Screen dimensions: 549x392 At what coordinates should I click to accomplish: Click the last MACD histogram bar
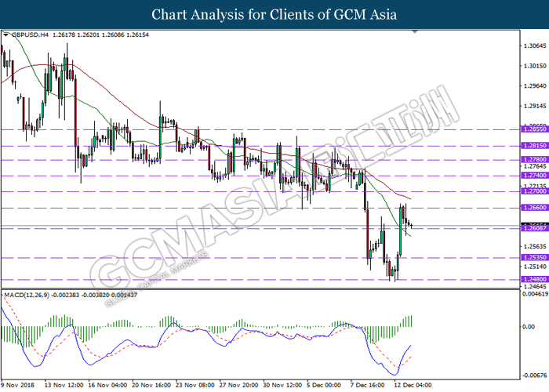tap(412, 321)
